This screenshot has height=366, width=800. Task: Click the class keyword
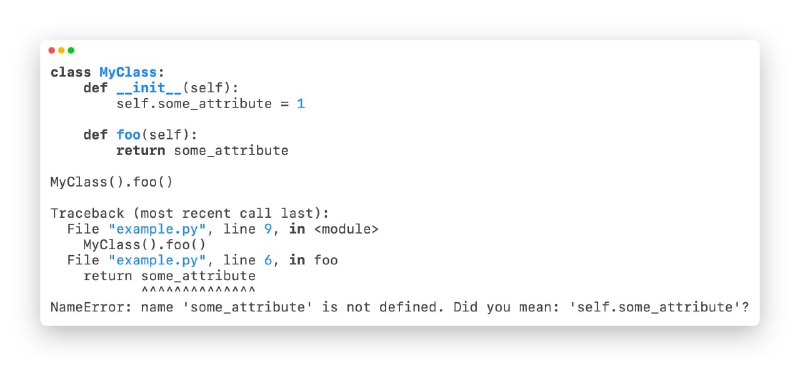click(x=70, y=72)
